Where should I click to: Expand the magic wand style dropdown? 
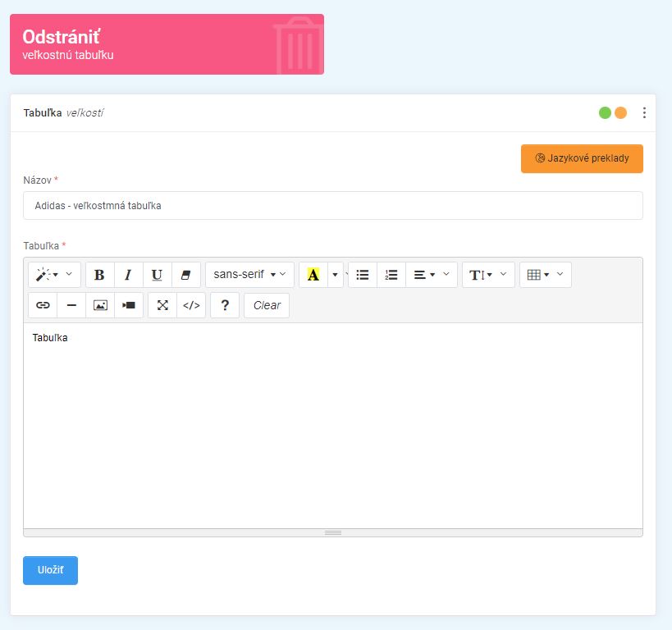pyautogui.click(x=54, y=275)
